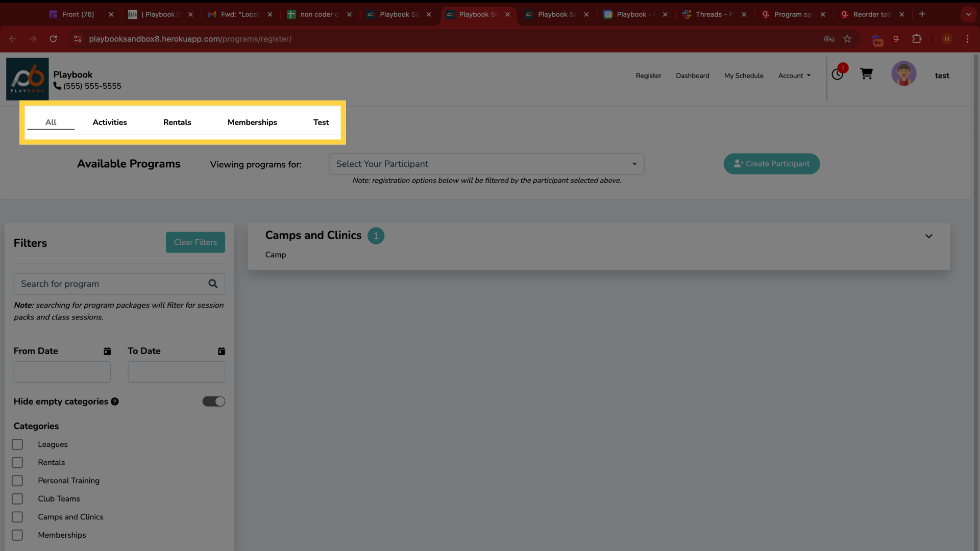The width and height of the screenshot is (980, 551).
Task: Click the Playbook logo in the header
Action: click(x=27, y=79)
